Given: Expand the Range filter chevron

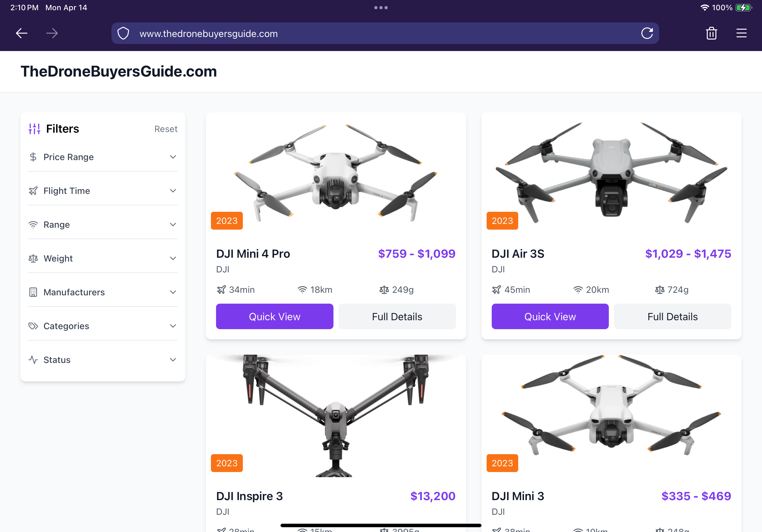Looking at the screenshot, I should coord(173,225).
